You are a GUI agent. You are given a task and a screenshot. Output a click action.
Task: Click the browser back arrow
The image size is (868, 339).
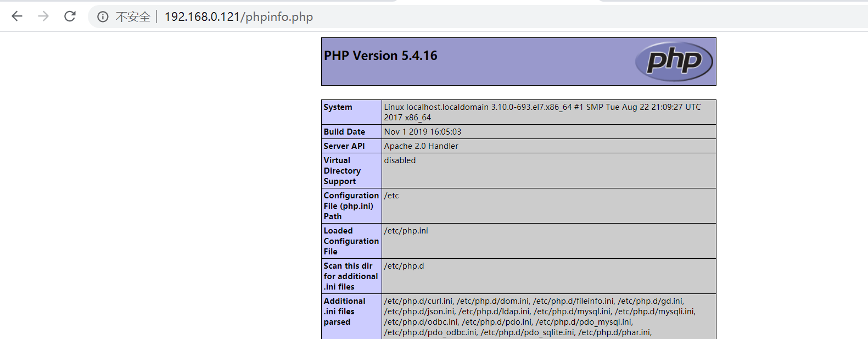coord(17,16)
